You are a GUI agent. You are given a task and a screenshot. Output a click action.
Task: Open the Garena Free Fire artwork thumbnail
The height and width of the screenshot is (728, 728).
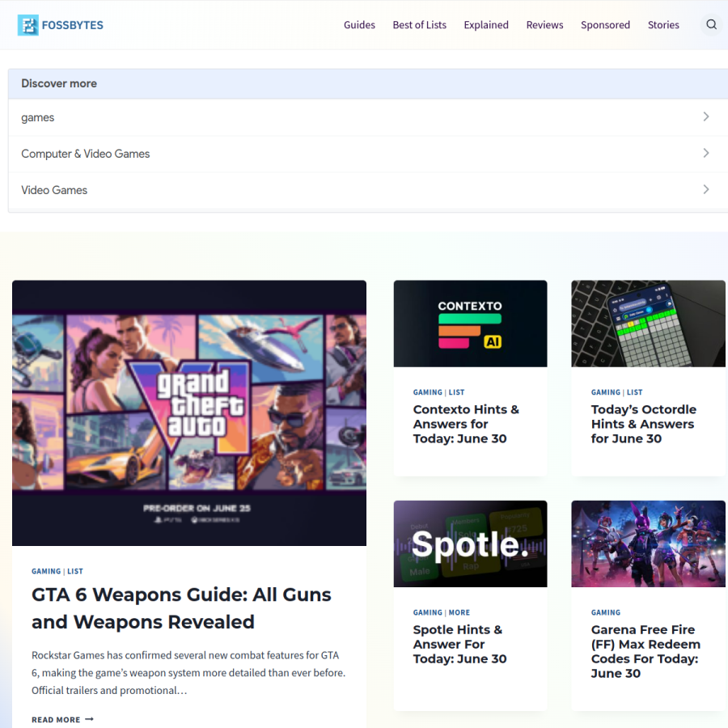click(x=648, y=544)
